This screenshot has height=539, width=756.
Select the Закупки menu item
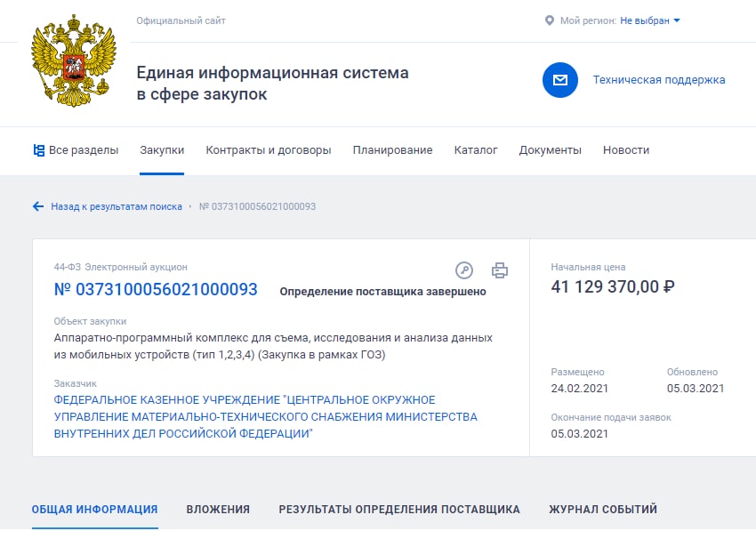(162, 150)
